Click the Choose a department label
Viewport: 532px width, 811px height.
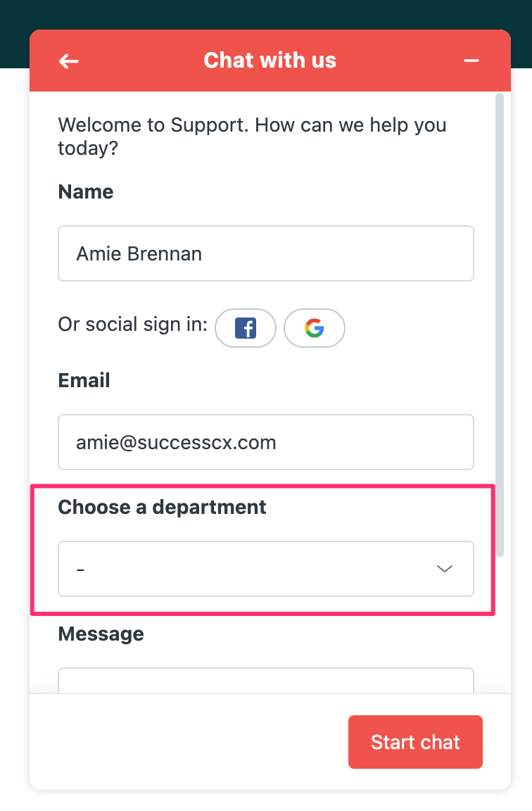[x=162, y=508]
